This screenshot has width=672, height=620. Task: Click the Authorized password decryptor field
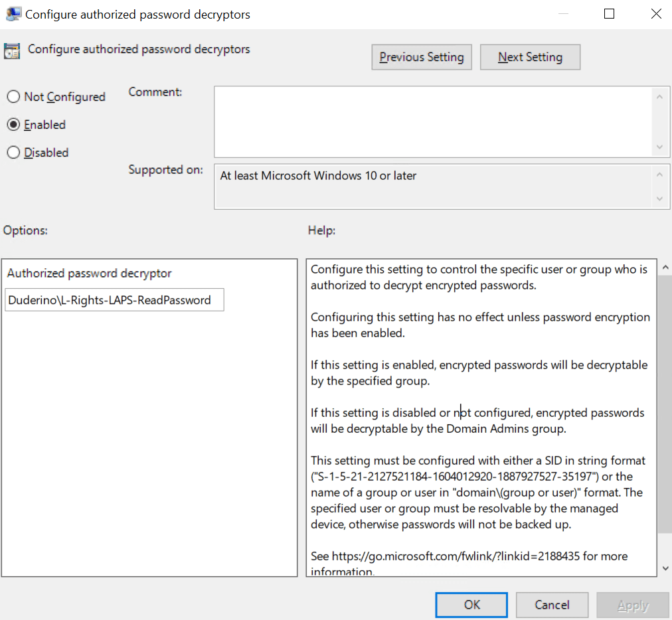(x=114, y=300)
